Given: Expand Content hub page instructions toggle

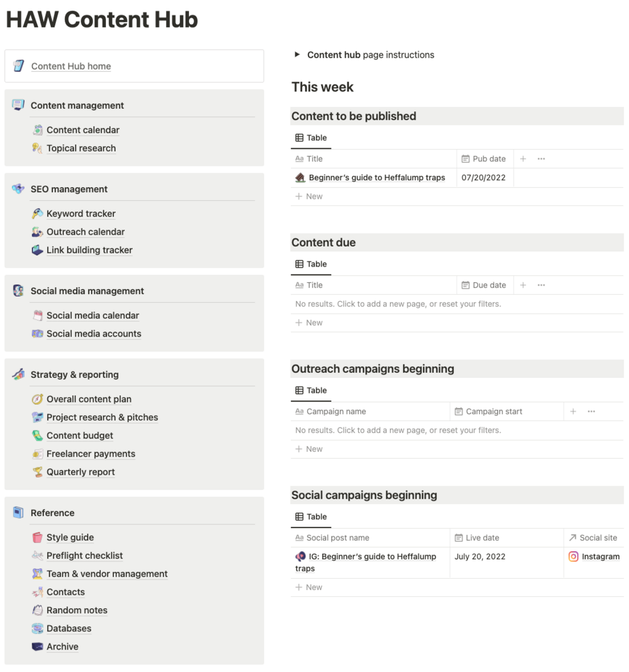Looking at the screenshot, I should (x=297, y=54).
